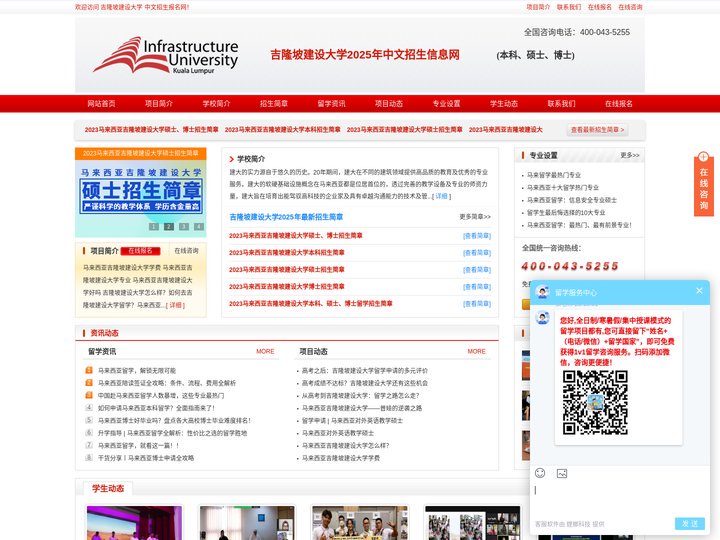Open news item 马来西亚留学，就看这一篇

tap(138, 445)
